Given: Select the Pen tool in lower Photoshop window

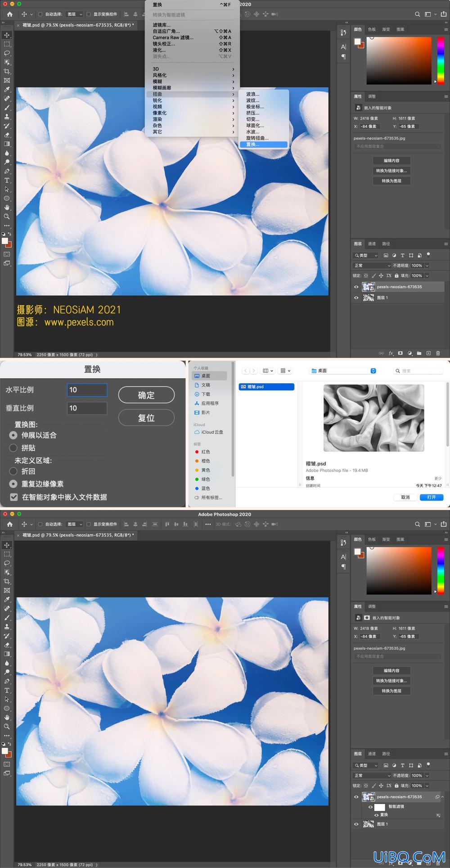Looking at the screenshot, I should 7,681.
